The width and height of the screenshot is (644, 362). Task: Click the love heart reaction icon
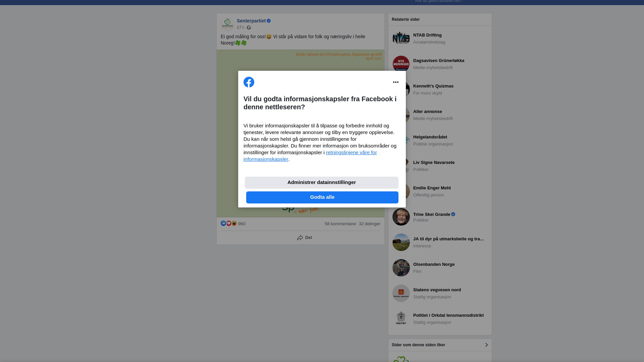tap(229, 223)
